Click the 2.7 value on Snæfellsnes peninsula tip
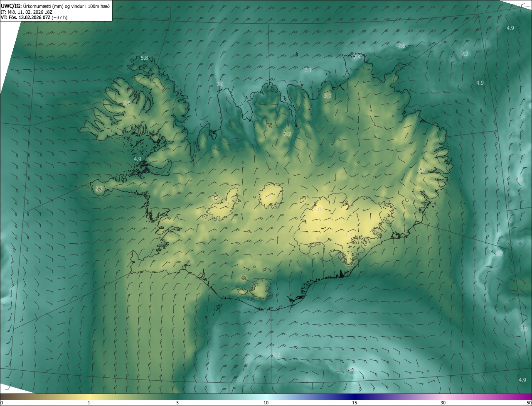 99,188
